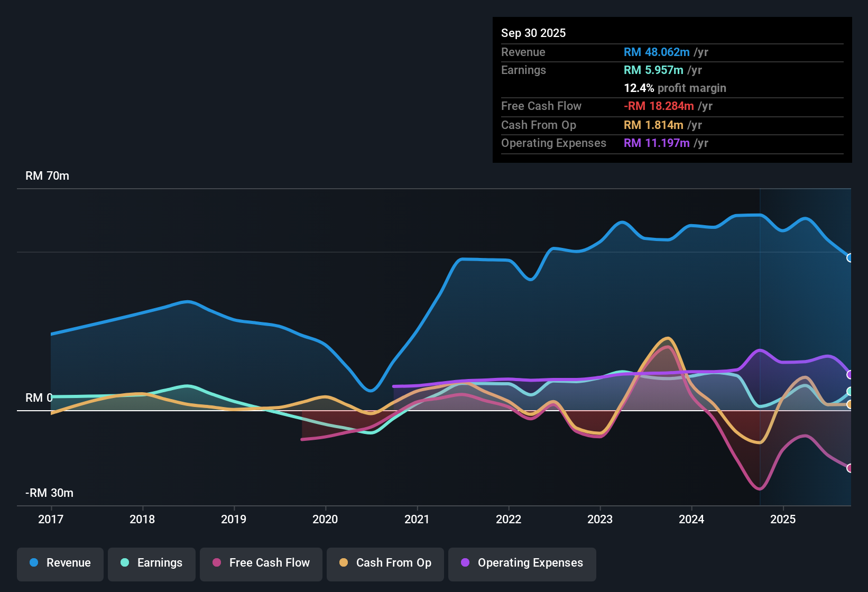Click the 12.4% profit margin text
The width and height of the screenshot is (868, 592).
tap(675, 88)
